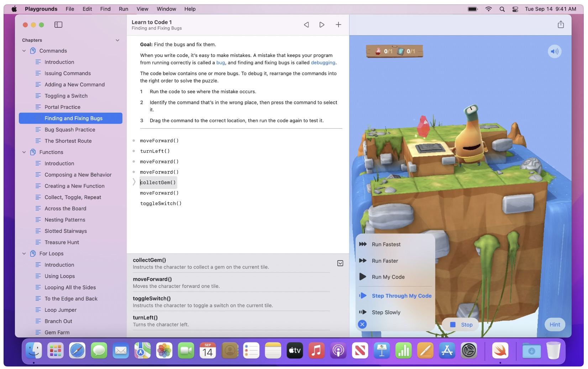Select the toggleSwitch() code line
588x369 pixels.
click(161, 203)
